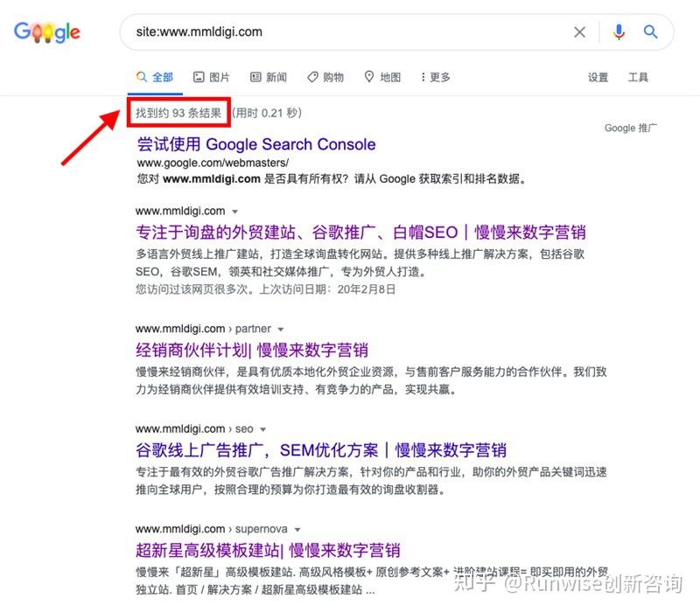Expand dropdown arrow next to supernova URL
The height and width of the screenshot is (612, 700).
click(x=297, y=530)
